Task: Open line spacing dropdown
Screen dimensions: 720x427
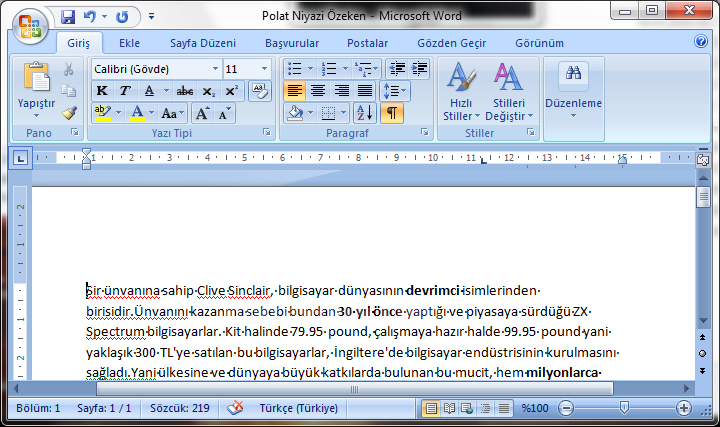Action: point(394,91)
